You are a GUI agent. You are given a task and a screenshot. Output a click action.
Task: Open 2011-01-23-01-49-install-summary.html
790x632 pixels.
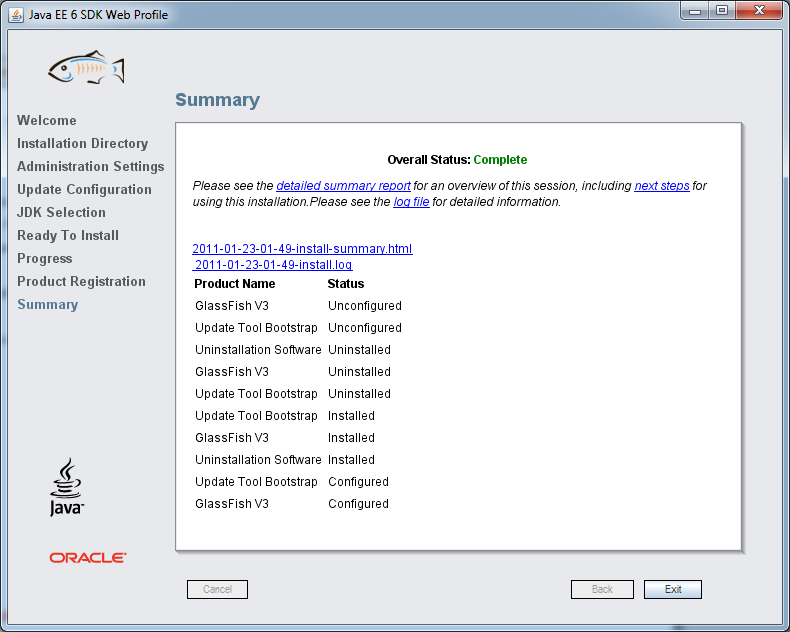tap(302, 248)
